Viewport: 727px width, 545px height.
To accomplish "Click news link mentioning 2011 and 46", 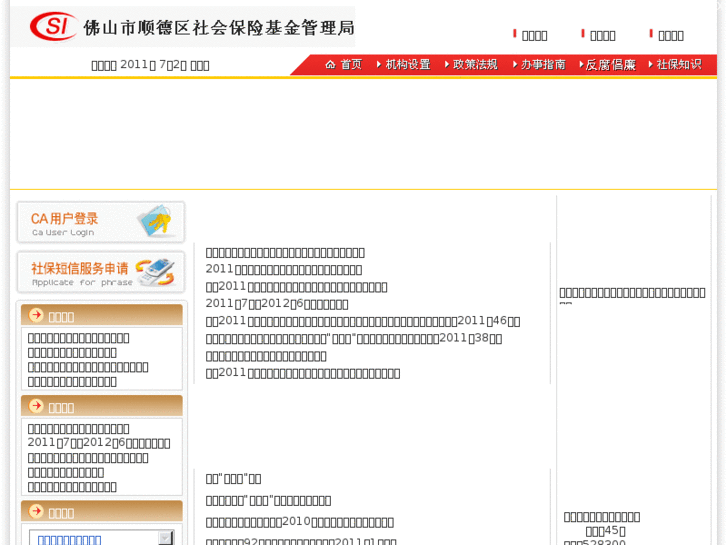I will click(363, 321).
